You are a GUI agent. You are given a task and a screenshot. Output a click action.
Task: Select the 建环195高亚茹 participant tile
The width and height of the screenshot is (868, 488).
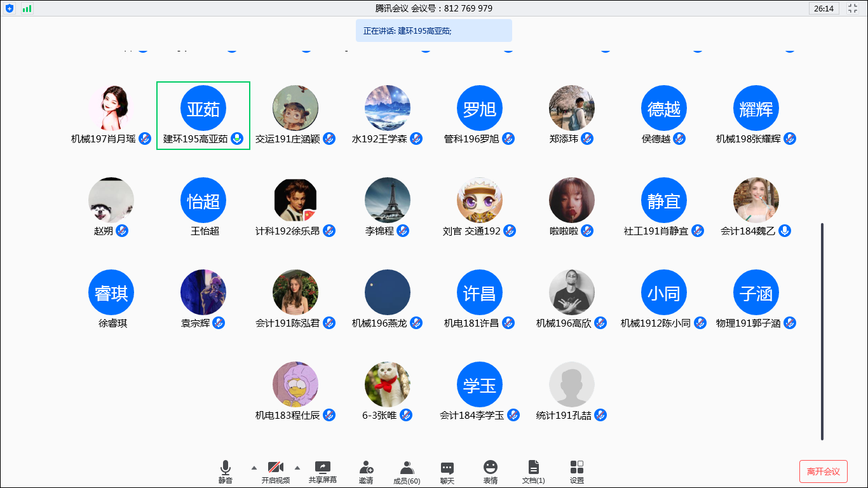(x=203, y=116)
